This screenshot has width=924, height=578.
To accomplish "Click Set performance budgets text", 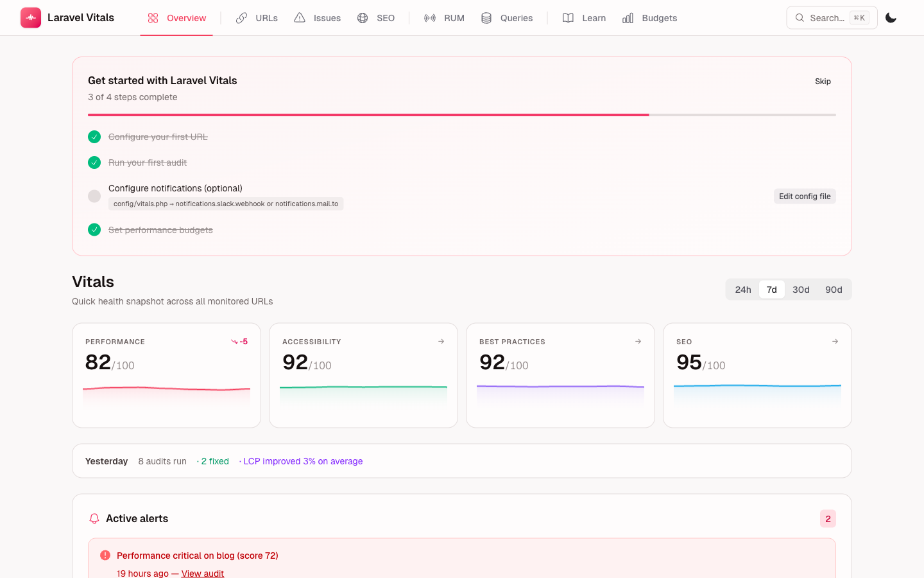I will [x=160, y=230].
